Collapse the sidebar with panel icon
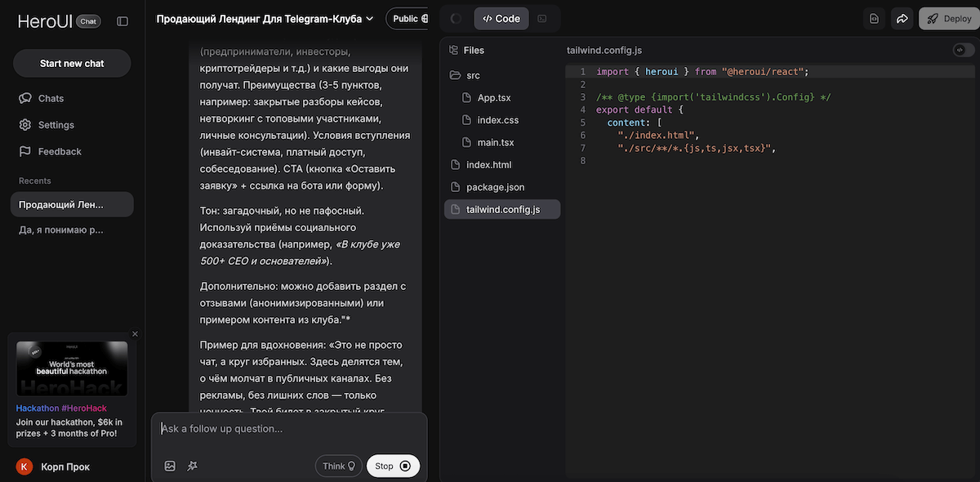The height and width of the screenshot is (482, 980). tap(122, 21)
